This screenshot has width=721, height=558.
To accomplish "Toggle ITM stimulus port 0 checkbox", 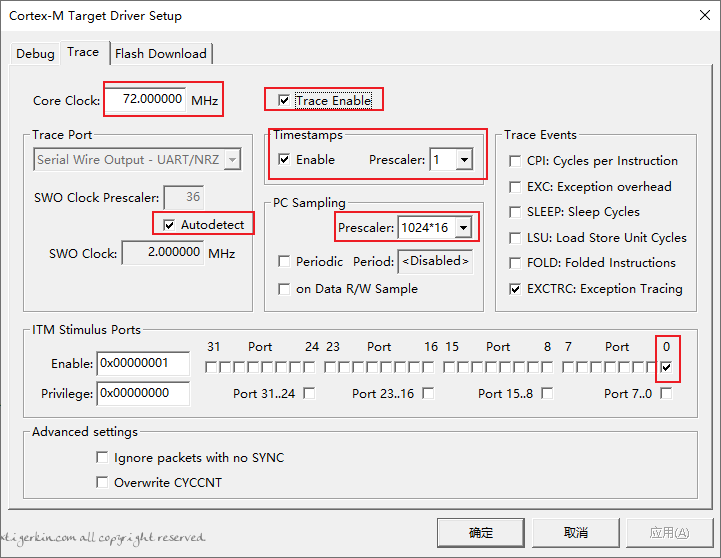I will [666, 367].
